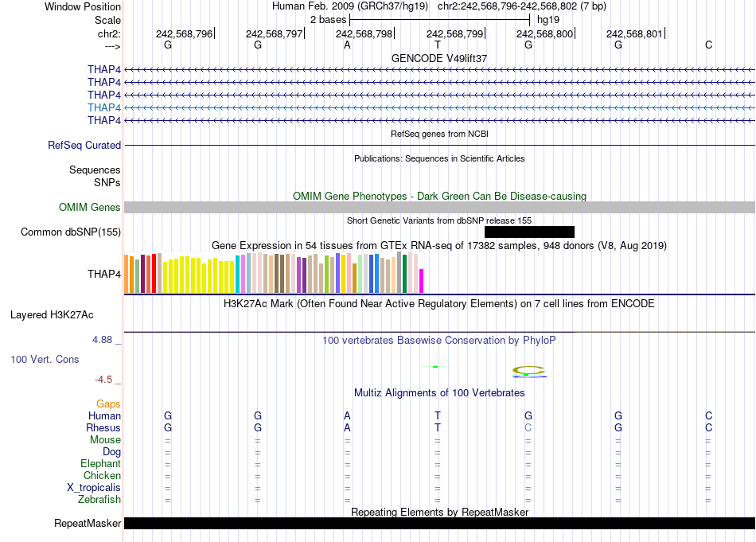756x542 pixels.
Task: Click the black RepeatMasker element bar
Action: coord(439,523)
